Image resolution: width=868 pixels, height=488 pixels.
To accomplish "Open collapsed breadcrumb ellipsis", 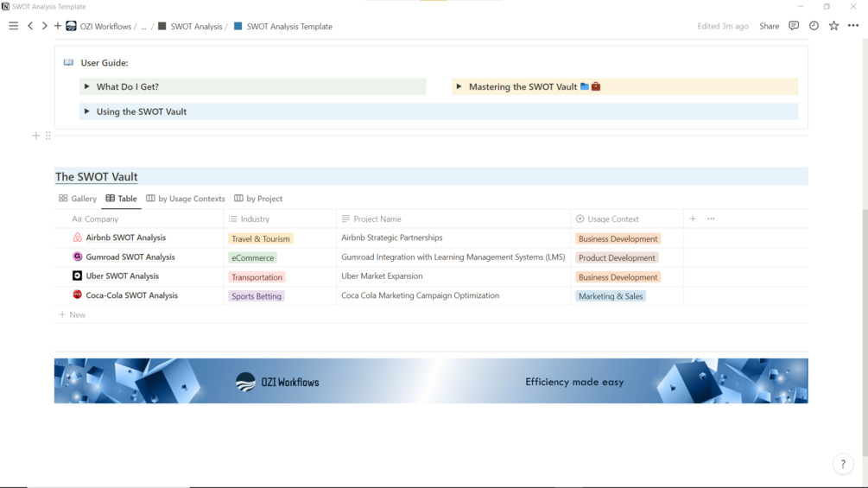I will click(144, 27).
